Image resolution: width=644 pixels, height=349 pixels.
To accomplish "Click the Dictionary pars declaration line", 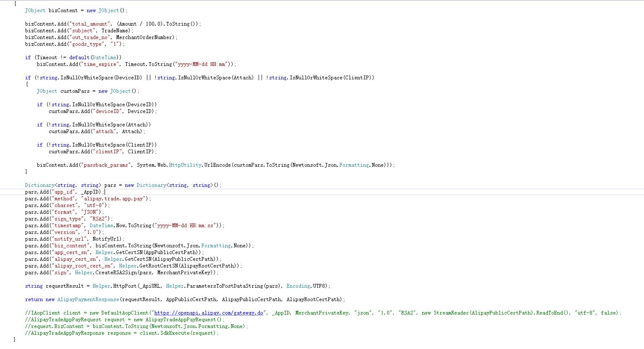I will 123,185.
